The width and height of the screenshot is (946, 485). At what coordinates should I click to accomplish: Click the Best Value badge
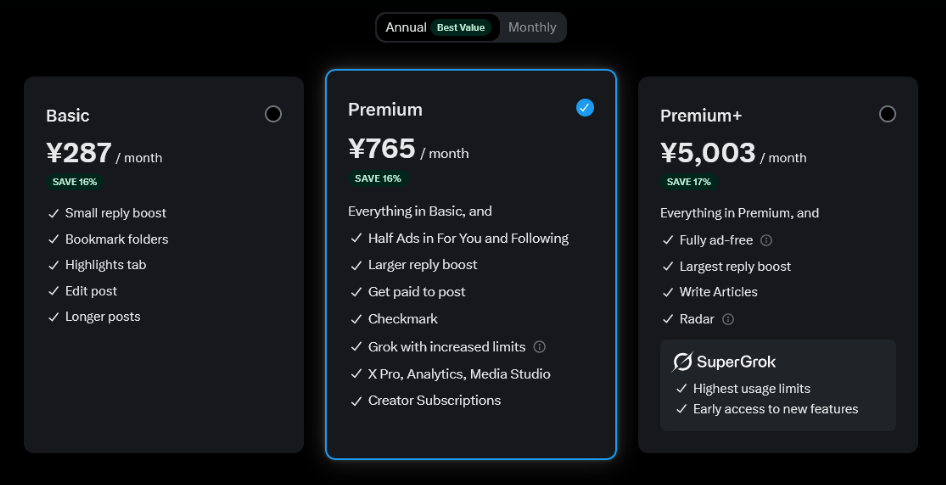(461, 28)
